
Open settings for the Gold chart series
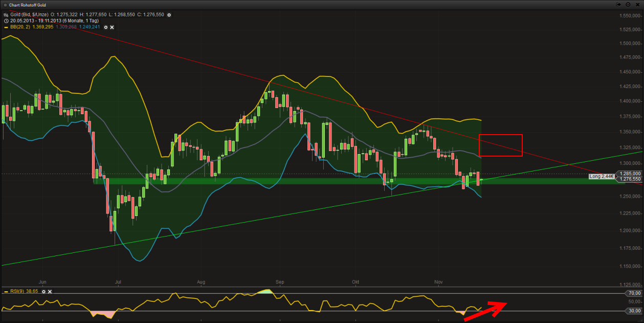[169, 15]
